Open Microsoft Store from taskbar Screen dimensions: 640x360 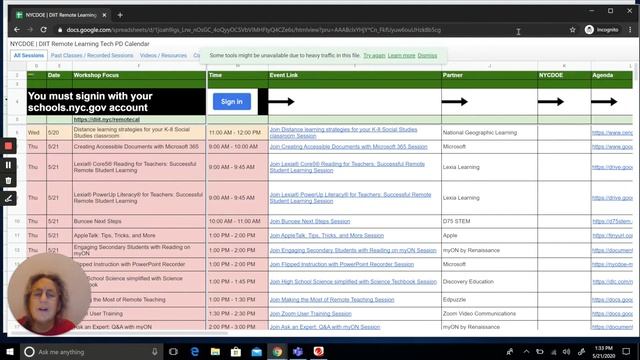(x=236, y=351)
